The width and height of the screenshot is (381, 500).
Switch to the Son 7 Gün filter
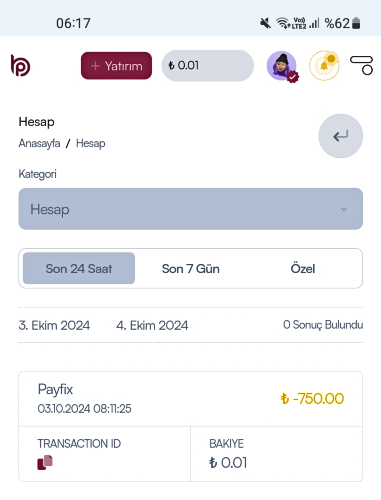pyautogui.click(x=191, y=269)
